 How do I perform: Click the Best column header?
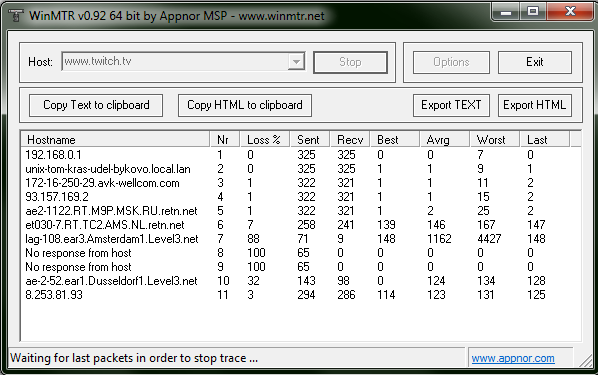[395, 140]
